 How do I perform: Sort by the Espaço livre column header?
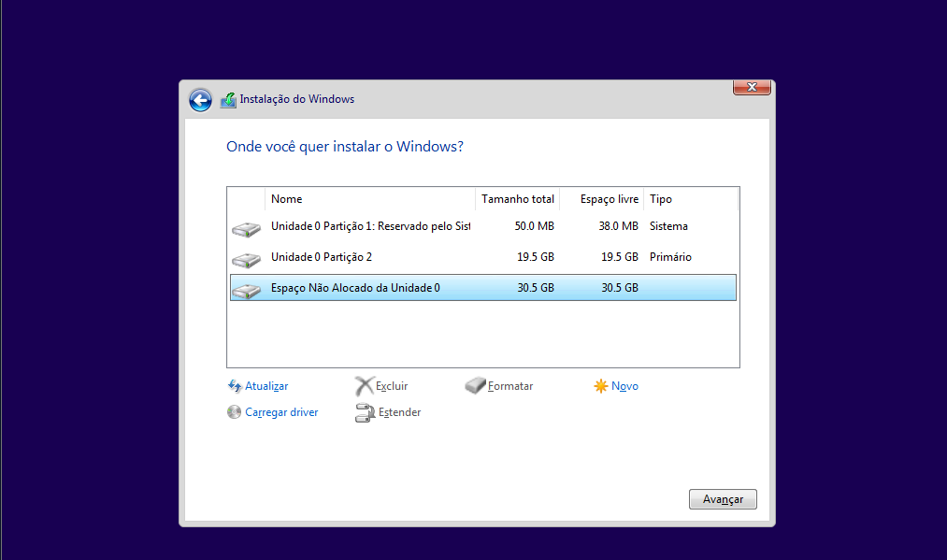[602, 199]
